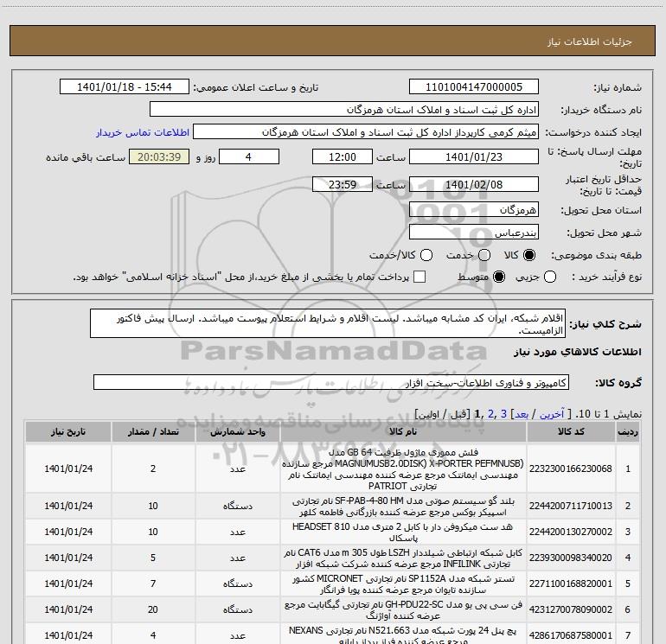Click the PATRIOT flash memory item name
This screenshot has width=666, height=644.
coord(403,469)
